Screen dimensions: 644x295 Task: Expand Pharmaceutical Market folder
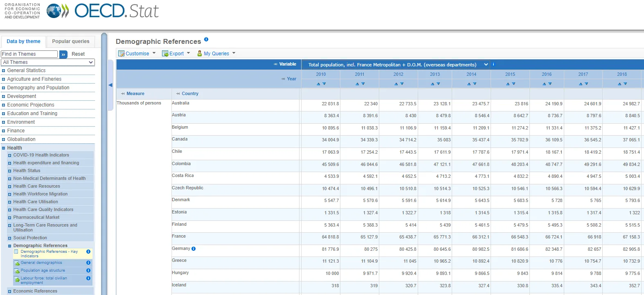pos(9,218)
